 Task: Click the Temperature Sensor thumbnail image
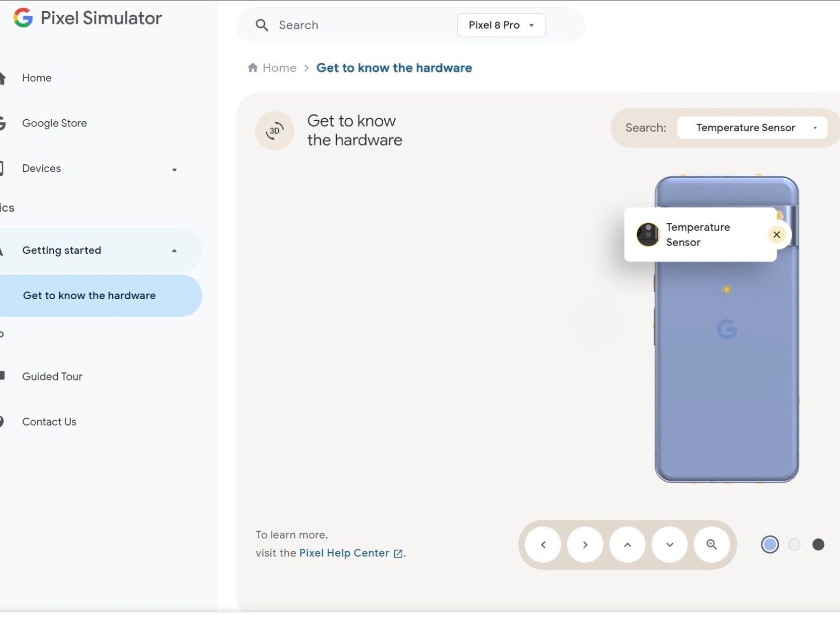pyautogui.click(x=648, y=234)
